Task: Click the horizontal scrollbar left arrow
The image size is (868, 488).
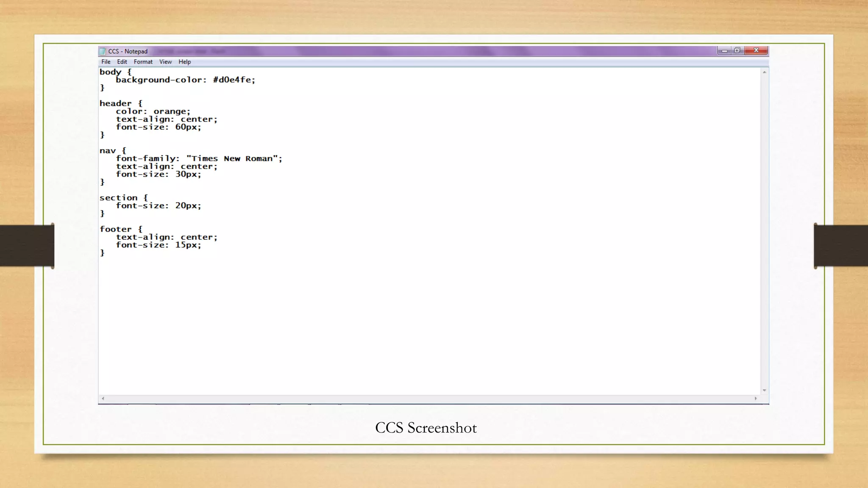Action: [x=103, y=398]
